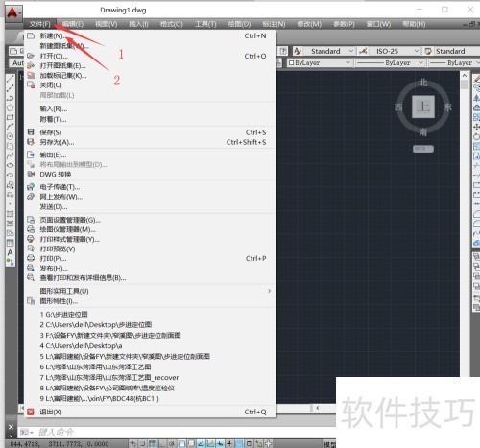Choose 打印预览(V) from File menu
This screenshot has width=480, height=448.
tap(150, 248)
